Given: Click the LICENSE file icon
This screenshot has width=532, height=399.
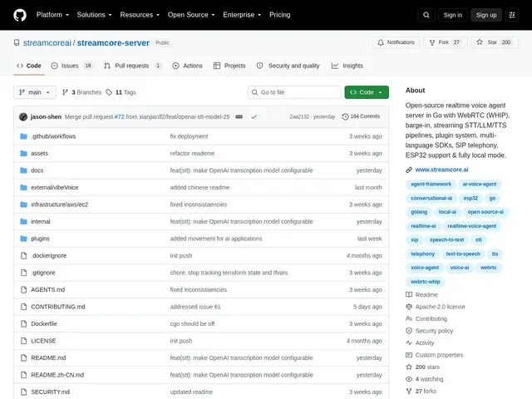Looking at the screenshot, I should pyautogui.click(x=23, y=341).
